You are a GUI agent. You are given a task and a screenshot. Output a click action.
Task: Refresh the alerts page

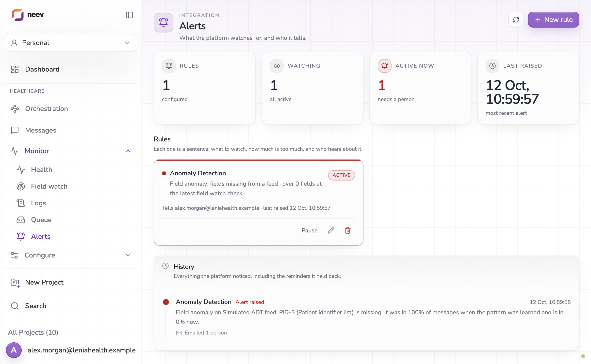point(516,20)
